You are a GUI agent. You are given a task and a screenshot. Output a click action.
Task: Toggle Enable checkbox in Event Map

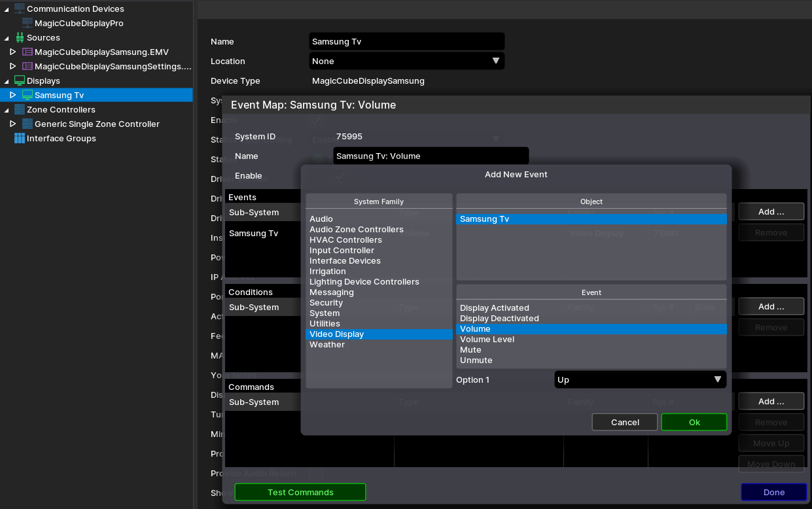(x=340, y=175)
